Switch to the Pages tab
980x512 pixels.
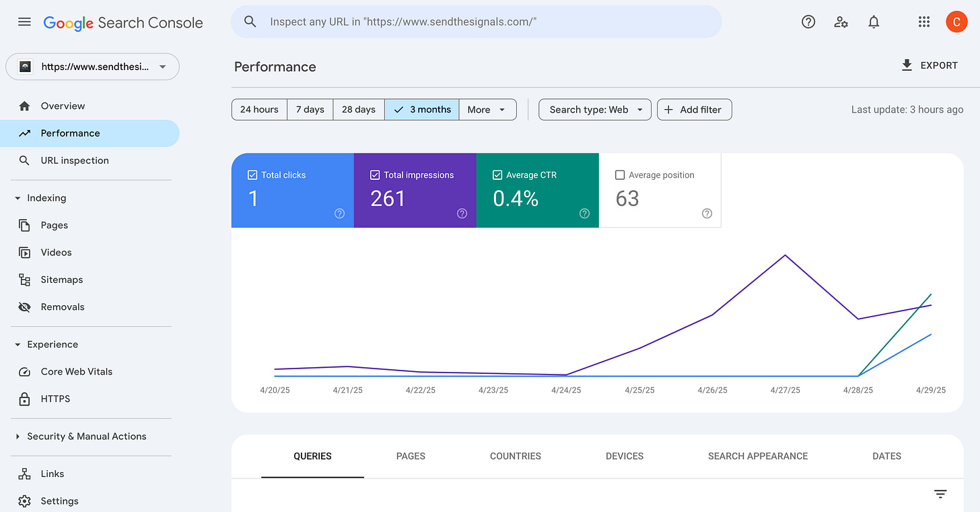tap(411, 456)
